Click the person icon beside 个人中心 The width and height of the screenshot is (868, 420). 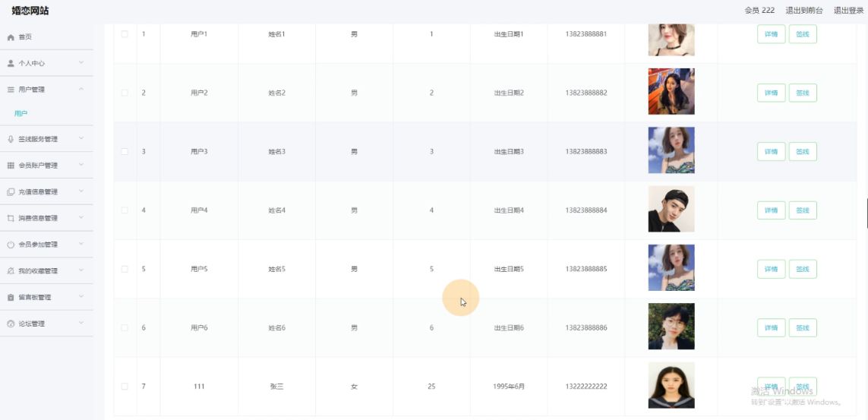click(11, 63)
